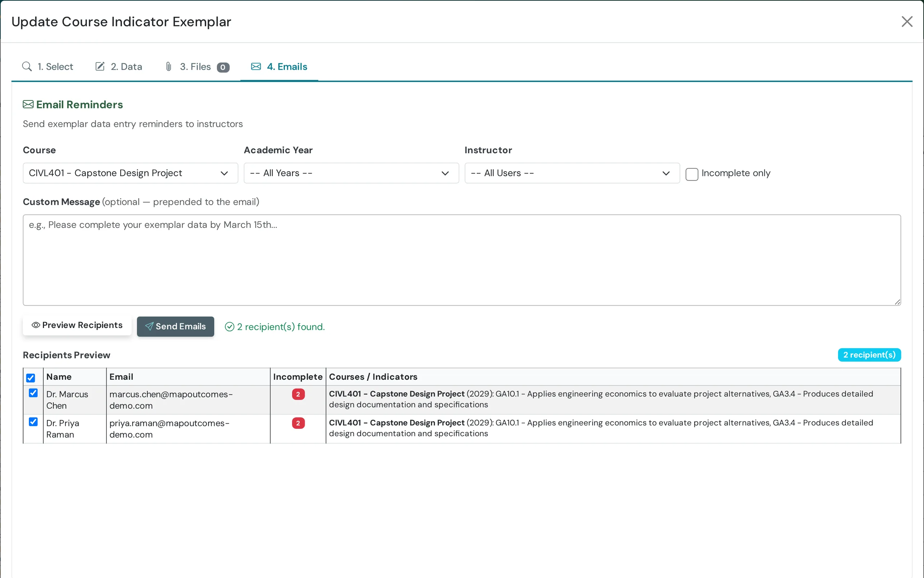Click the pencil edit icon on the Data tab

pos(100,66)
